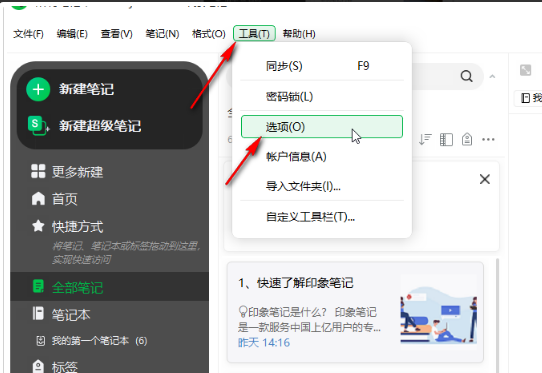Click the super note S icon
The image size is (542, 373).
(x=38, y=125)
